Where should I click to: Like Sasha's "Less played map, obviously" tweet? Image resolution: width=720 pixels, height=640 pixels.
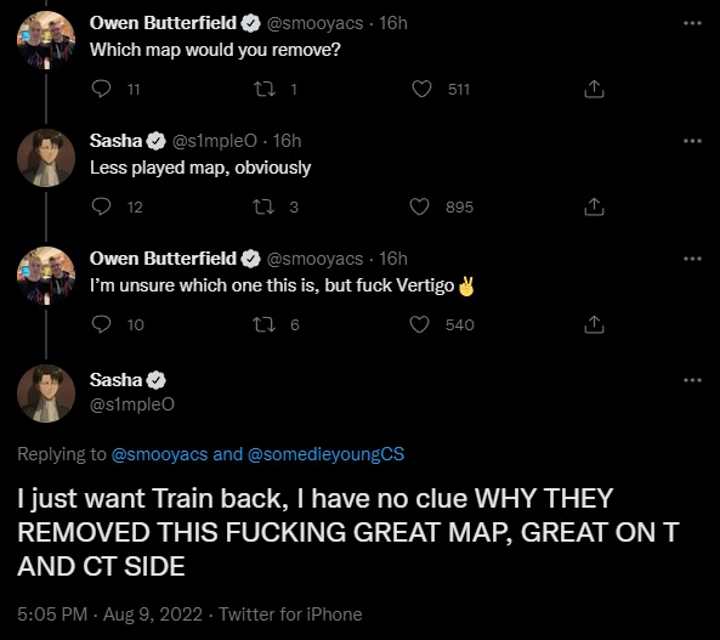422,207
